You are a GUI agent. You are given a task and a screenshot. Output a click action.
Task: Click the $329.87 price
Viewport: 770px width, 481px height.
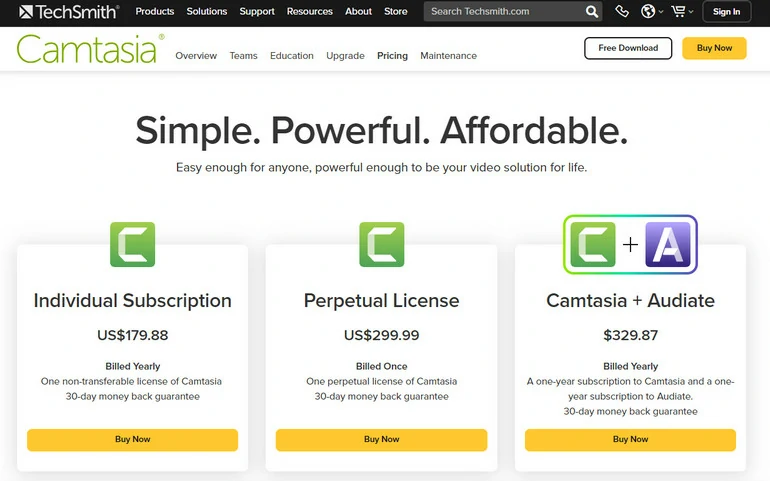(631, 335)
